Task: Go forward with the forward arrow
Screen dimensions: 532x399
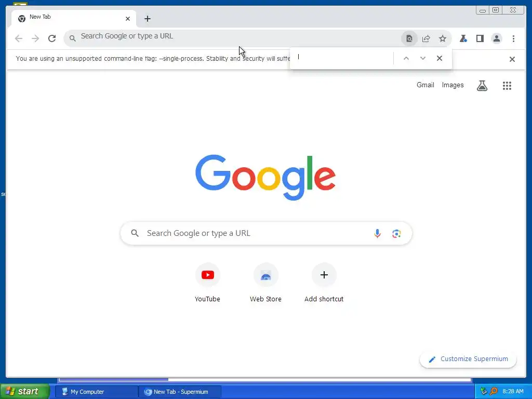Action: coord(35,38)
